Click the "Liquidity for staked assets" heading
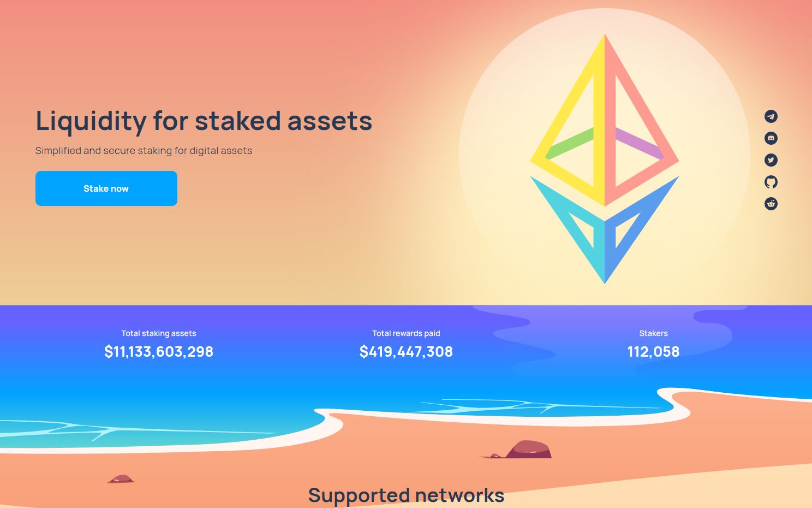 [204, 121]
